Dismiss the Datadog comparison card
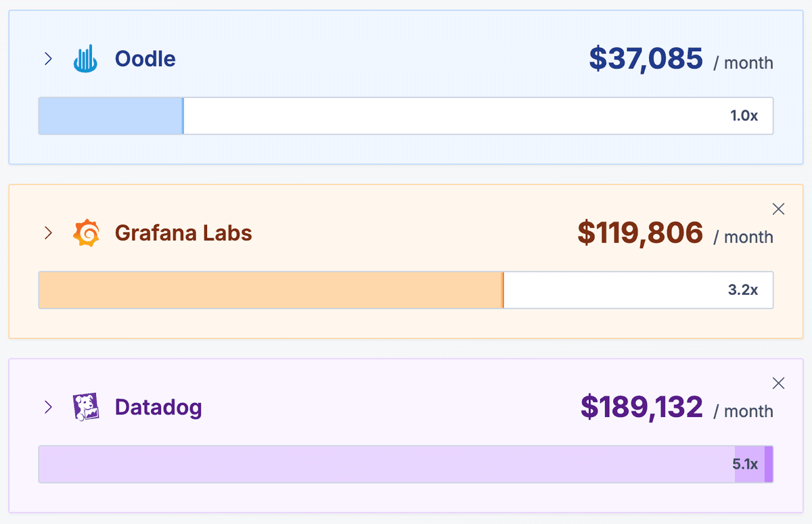This screenshot has width=812, height=524. (778, 383)
